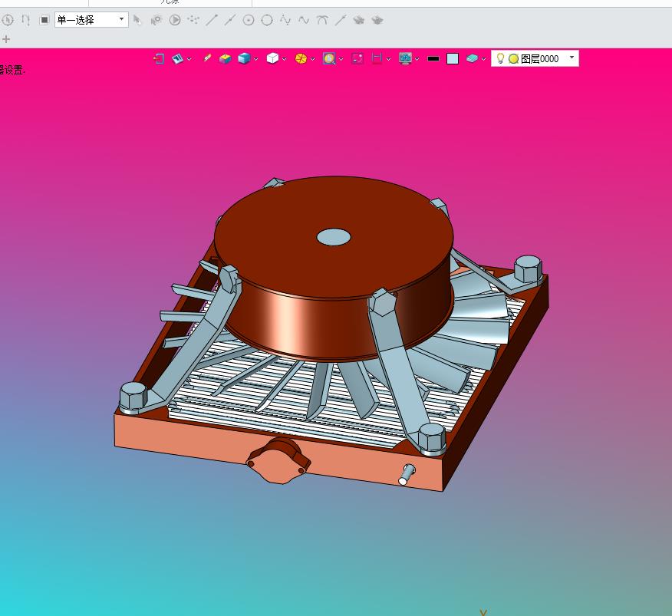Image resolution: width=672 pixels, height=616 pixels.
Task: Click the last gray 3D shape icon
Action: coord(377,20)
